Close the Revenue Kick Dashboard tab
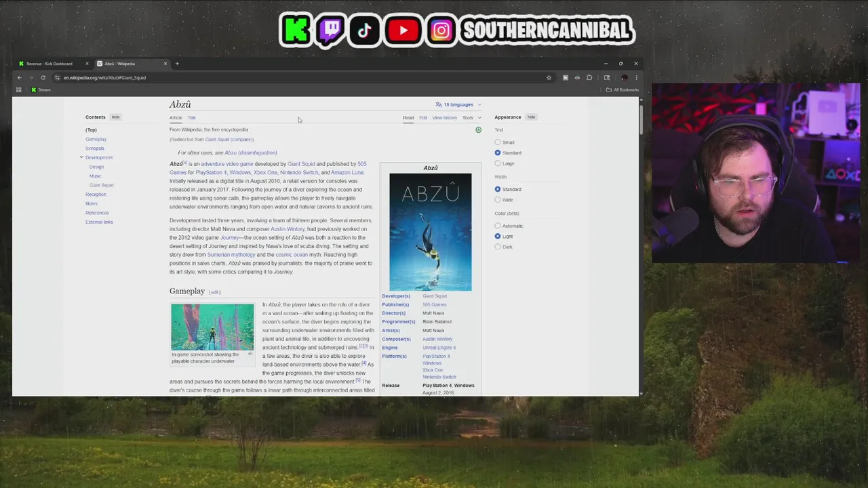 [87, 64]
